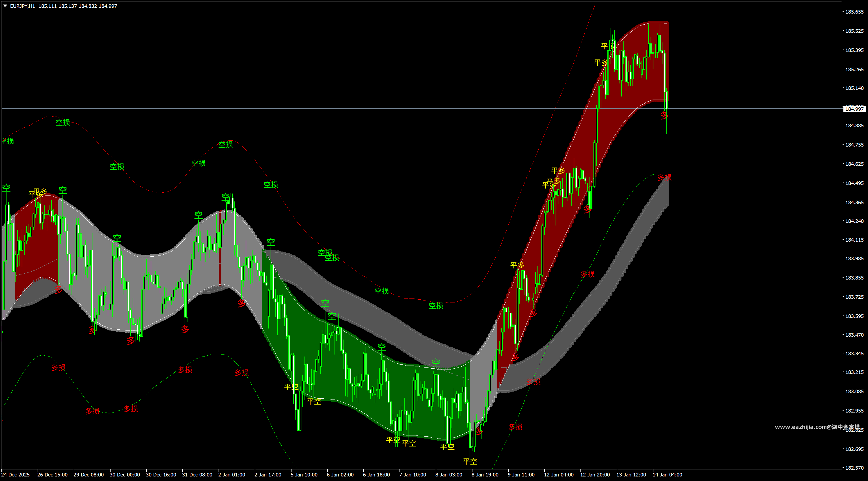This screenshot has width=868, height=481.
Task: Click the 12 Jan 04:00 time label
Action: [559, 475]
